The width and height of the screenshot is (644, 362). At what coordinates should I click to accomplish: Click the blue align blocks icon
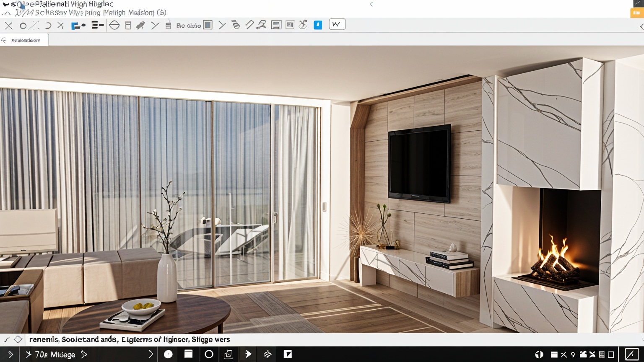pos(78,26)
